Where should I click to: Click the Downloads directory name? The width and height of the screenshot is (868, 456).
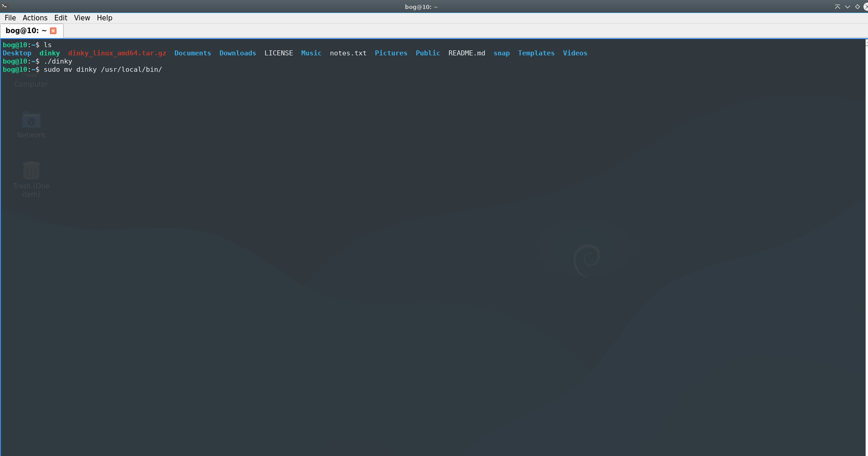[238, 53]
